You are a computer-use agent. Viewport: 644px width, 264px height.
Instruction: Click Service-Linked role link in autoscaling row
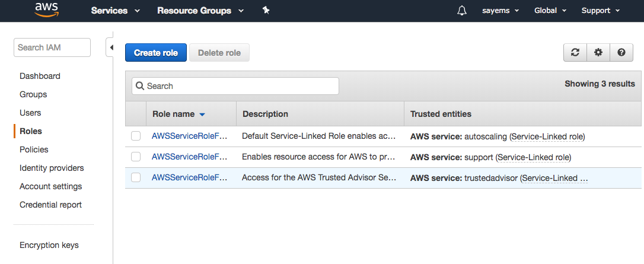(547, 136)
